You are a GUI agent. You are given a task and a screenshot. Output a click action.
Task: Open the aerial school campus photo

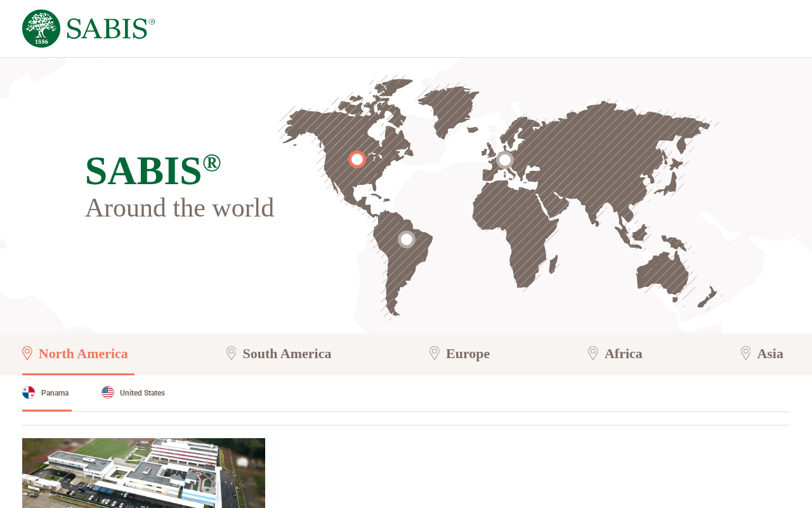tap(143, 473)
